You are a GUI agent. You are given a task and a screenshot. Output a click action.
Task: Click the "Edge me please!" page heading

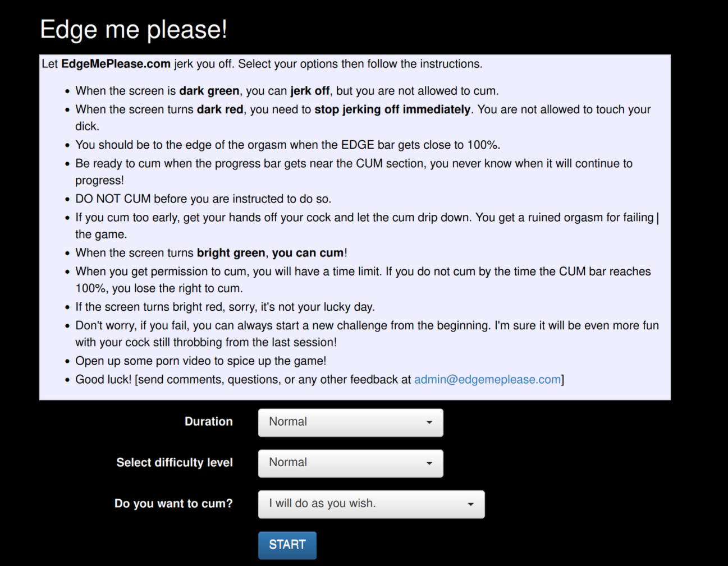click(134, 29)
